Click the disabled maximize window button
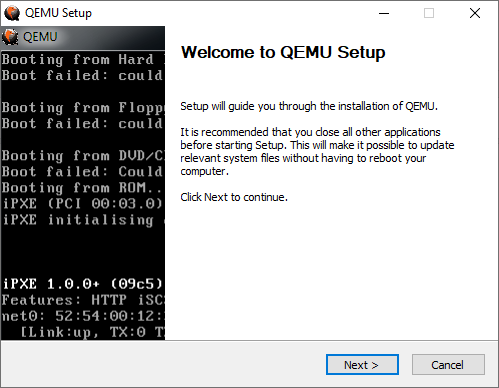This screenshot has height=388, width=499. click(429, 13)
